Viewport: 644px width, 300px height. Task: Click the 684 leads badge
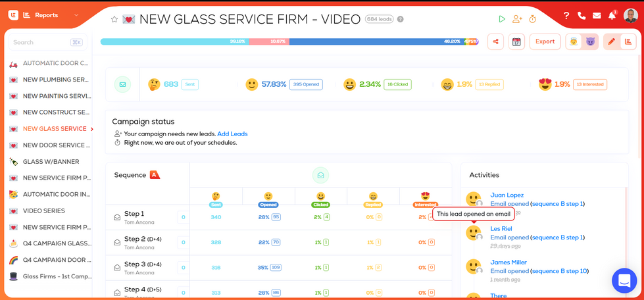click(x=379, y=19)
